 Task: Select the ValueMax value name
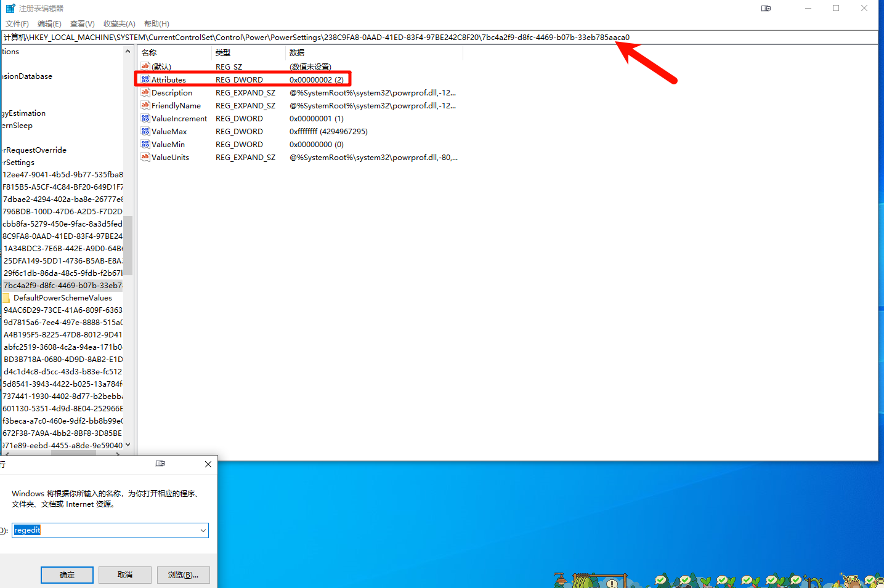click(169, 131)
